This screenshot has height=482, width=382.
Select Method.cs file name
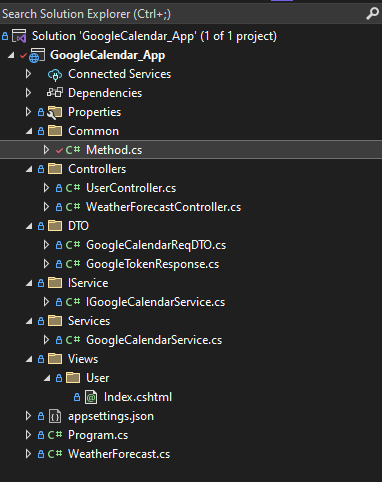(x=114, y=150)
